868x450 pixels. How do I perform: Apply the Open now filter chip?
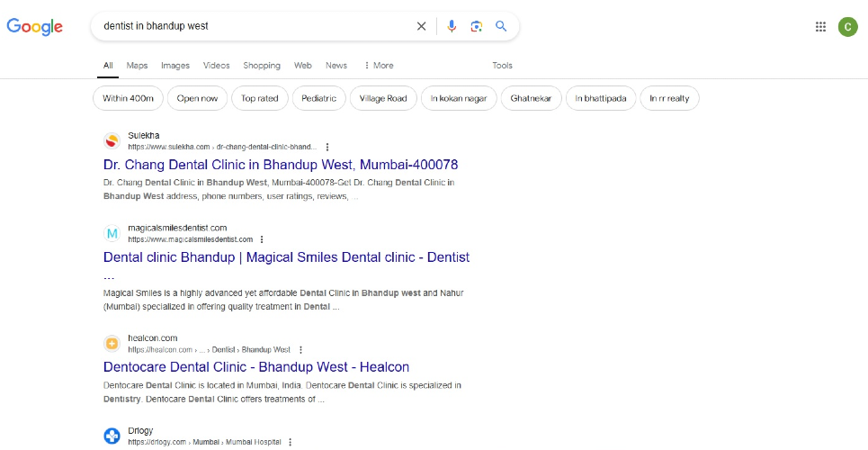(x=197, y=98)
